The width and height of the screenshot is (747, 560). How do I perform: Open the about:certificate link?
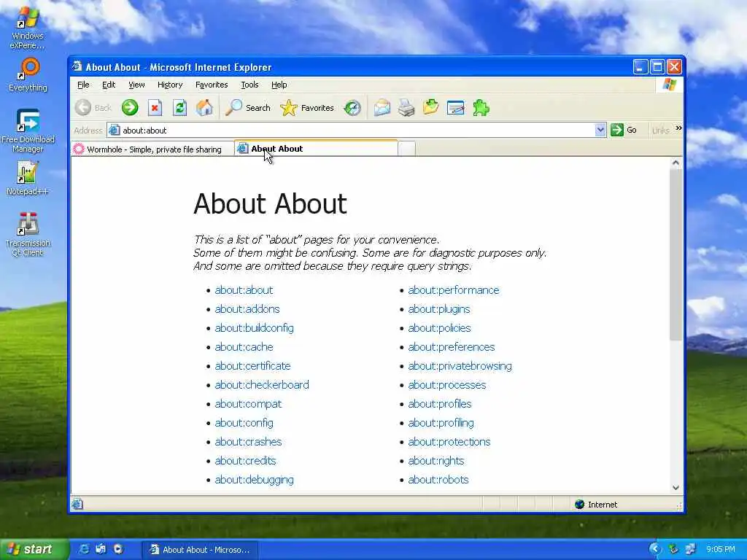tap(252, 366)
